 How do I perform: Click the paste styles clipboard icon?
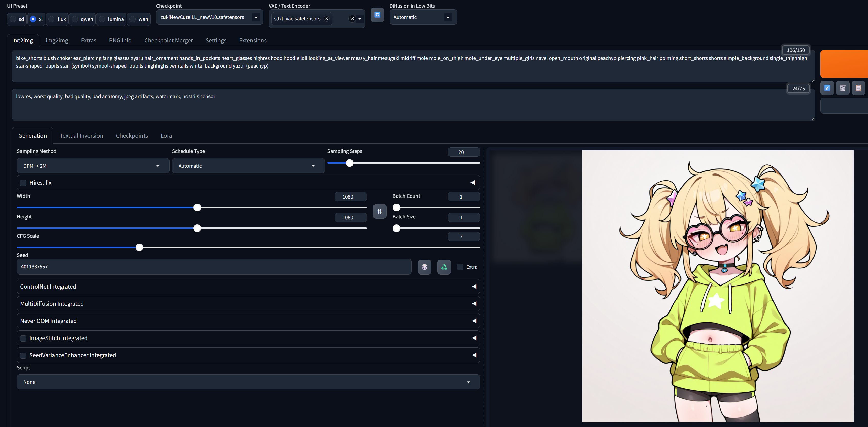point(858,88)
